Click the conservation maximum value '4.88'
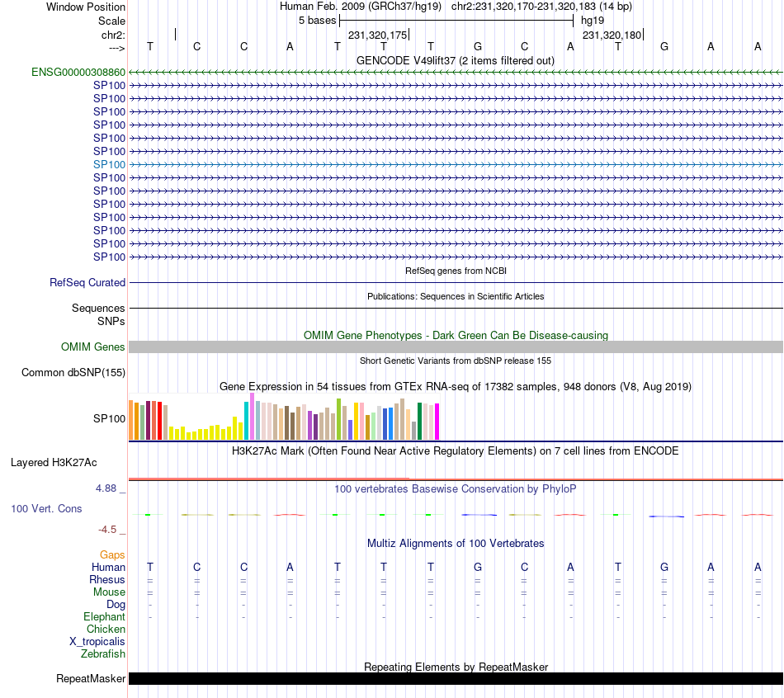 106,488
